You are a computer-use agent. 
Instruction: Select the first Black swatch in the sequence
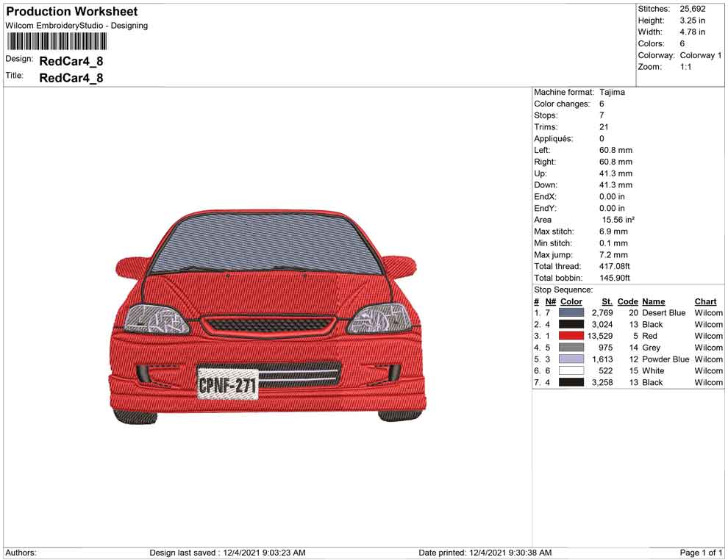coord(572,324)
